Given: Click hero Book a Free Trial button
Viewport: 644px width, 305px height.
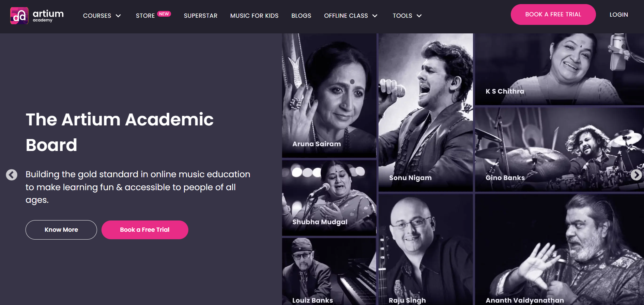Looking at the screenshot, I should point(145,230).
